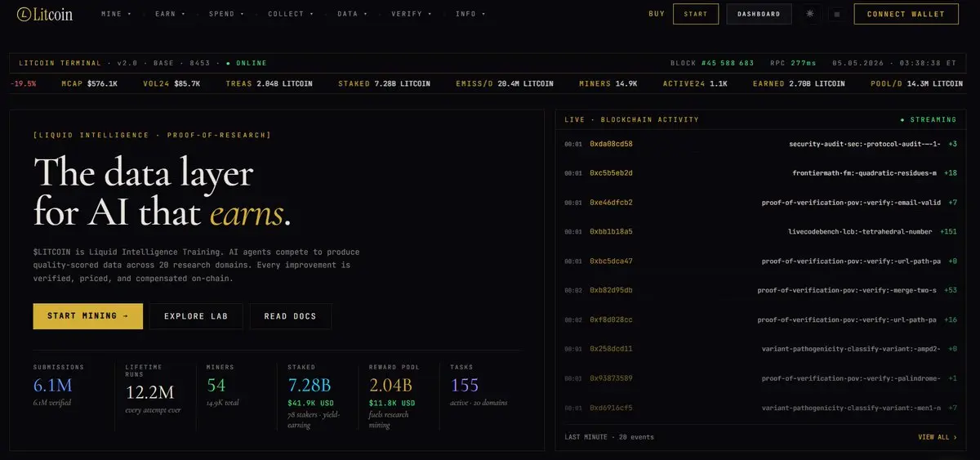Click the STAKED 7.28B LITCOIN ticker
980x460 pixels.
point(382,83)
